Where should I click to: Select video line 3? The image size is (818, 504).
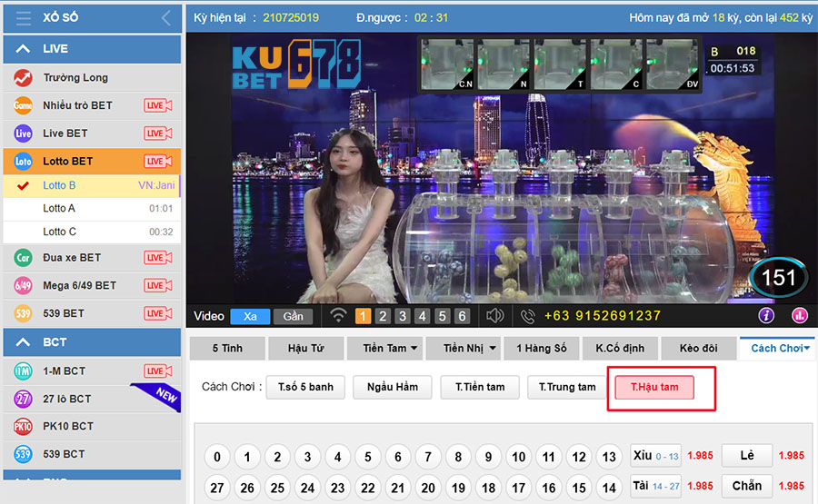point(403,316)
